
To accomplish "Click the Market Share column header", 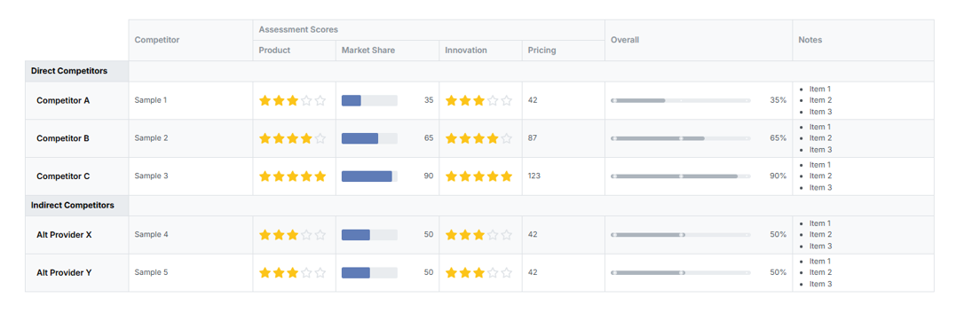I will 388,51.
